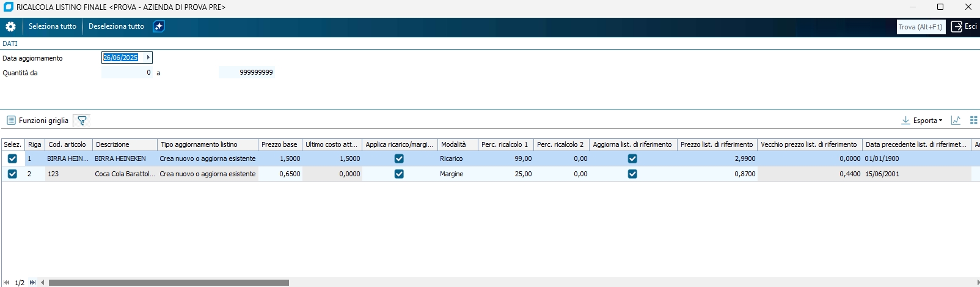Click the Esporta download arrow icon

tap(905, 121)
